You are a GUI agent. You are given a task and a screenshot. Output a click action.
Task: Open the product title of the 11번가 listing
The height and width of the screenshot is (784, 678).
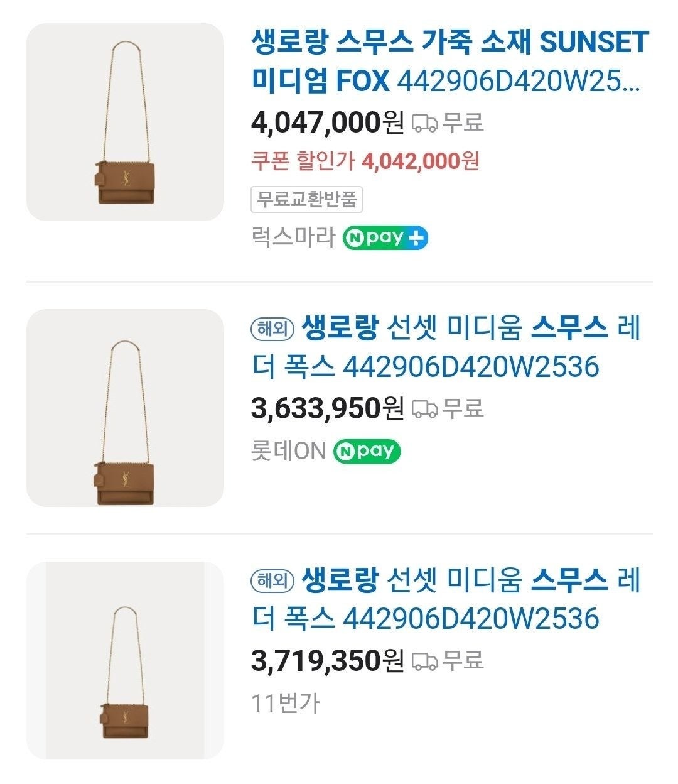point(446,599)
